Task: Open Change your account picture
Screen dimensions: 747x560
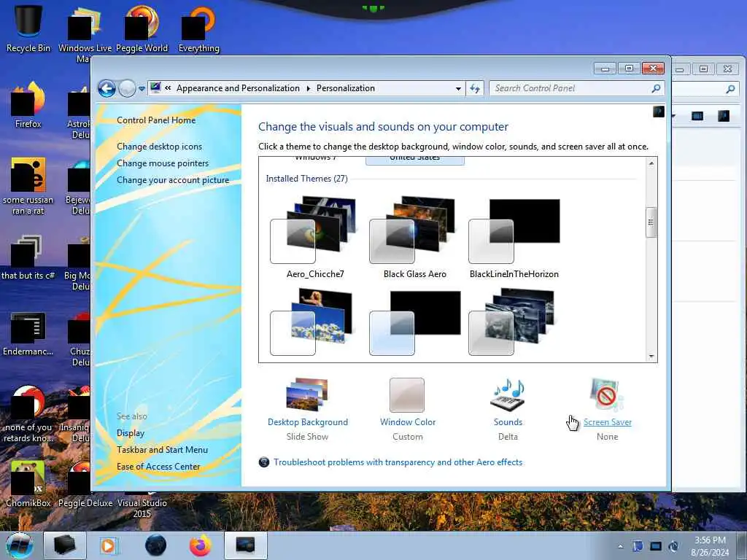Action: (173, 180)
